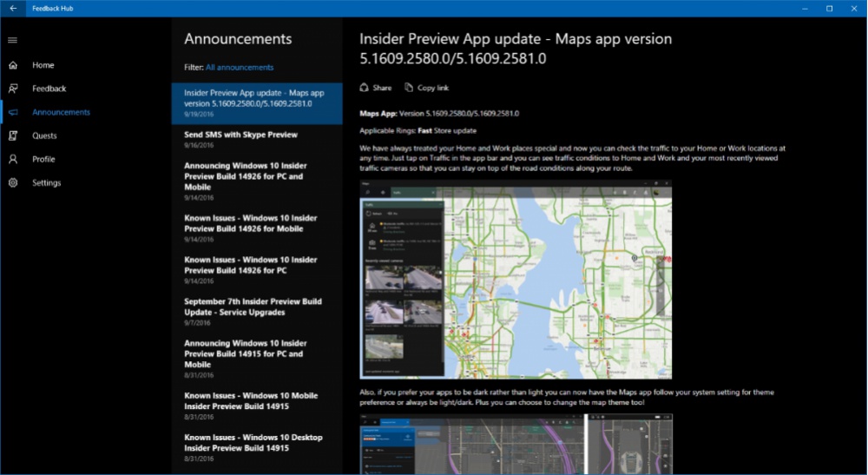Viewport: 868px width, 475px height.
Task: Click the Feedback person icon
Action: coord(13,89)
